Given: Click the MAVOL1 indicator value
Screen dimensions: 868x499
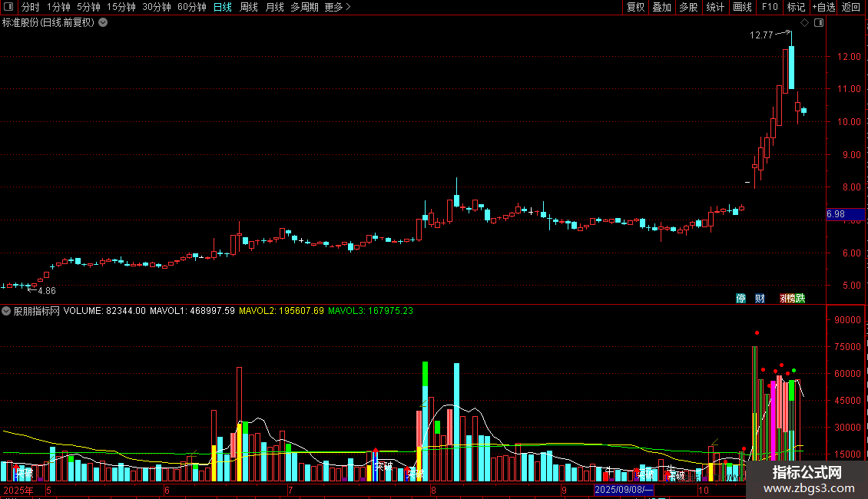Looking at the screenshot, I should 192,311.
